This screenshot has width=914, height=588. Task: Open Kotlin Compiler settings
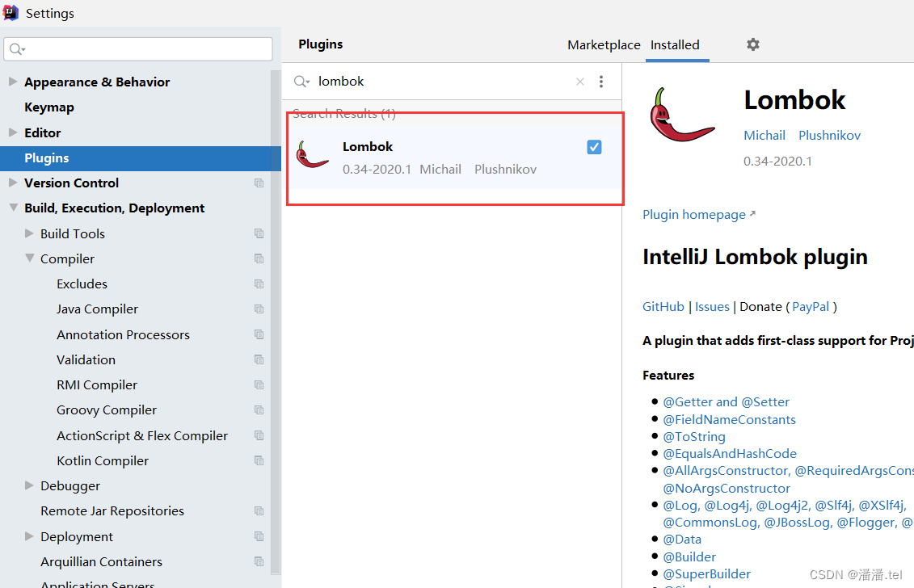coord(103,461)
